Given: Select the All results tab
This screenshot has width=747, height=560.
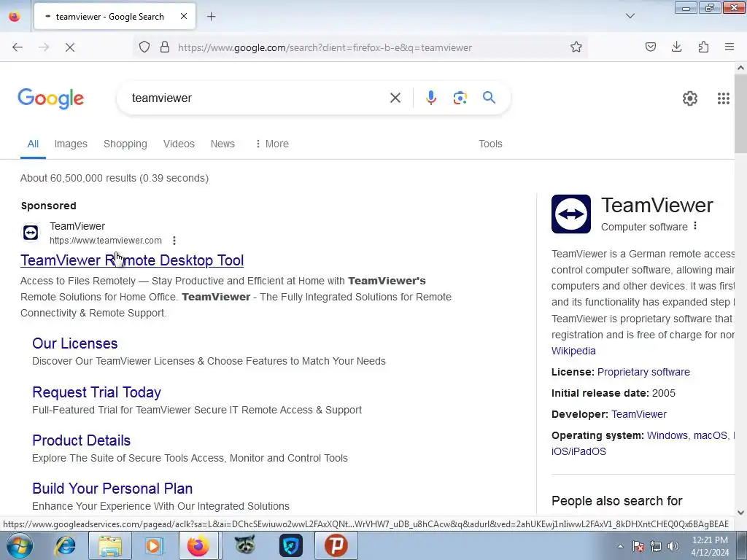Looking at the screenshot, I should 33,144.
